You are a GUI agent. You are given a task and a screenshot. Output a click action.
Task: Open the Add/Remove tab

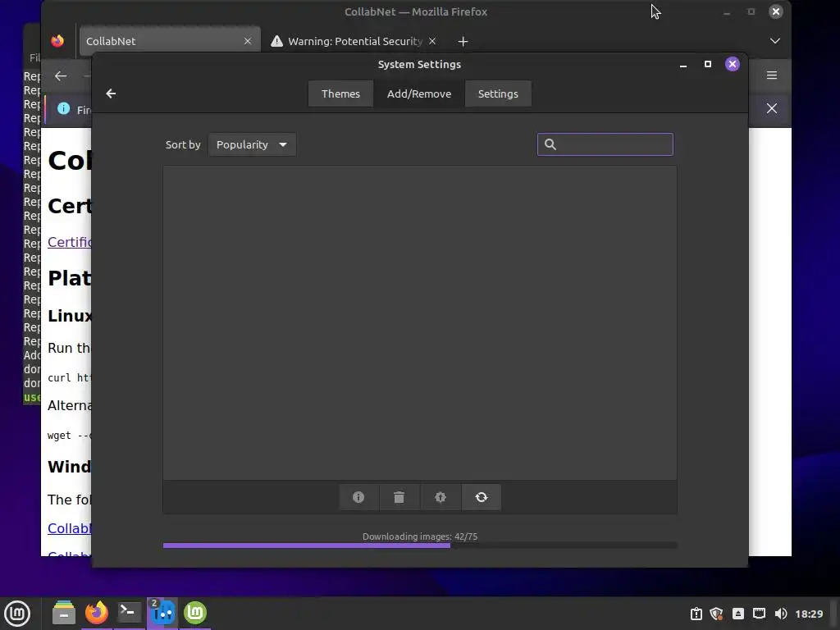[x=419, y=94]
